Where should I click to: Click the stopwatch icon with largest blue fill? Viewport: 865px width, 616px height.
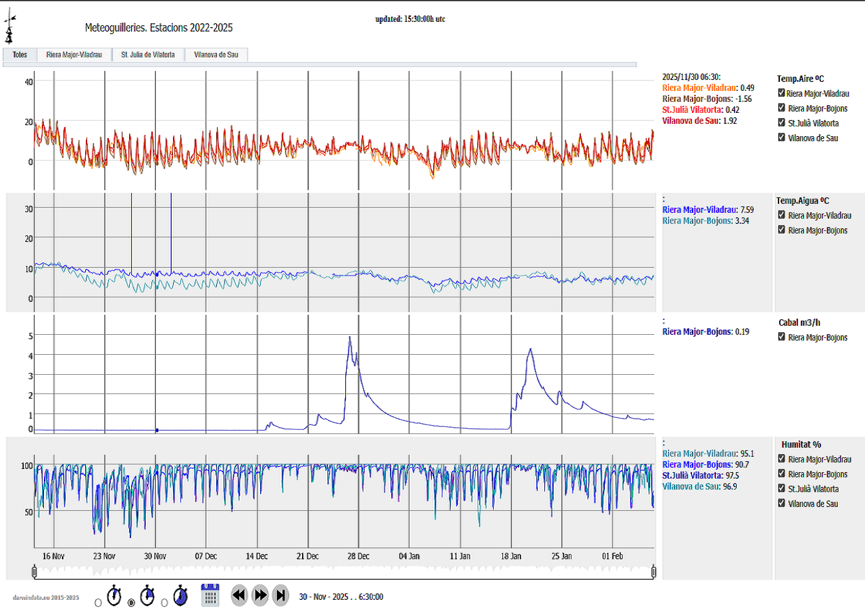tap(181, 596)
